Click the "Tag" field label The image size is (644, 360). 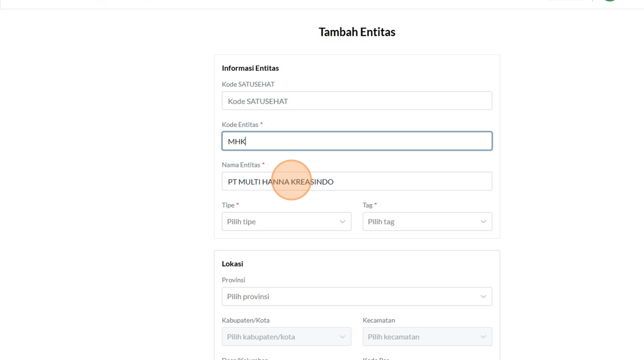point(368,205)
